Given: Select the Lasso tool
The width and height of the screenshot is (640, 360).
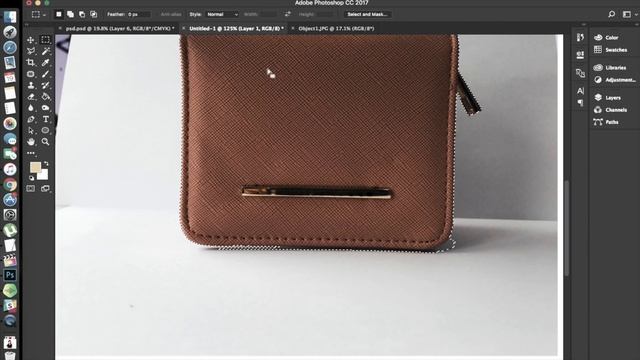Looking at the screenshot, I should (31, 51).
